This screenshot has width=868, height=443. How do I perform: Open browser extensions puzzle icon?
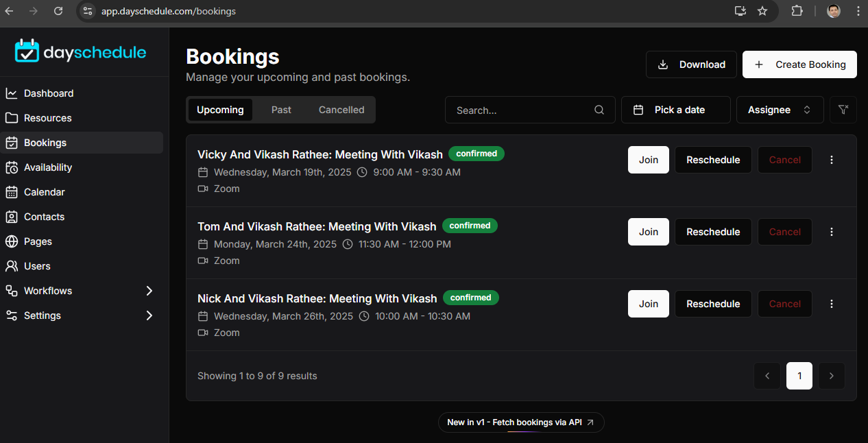tap(797, 11)
